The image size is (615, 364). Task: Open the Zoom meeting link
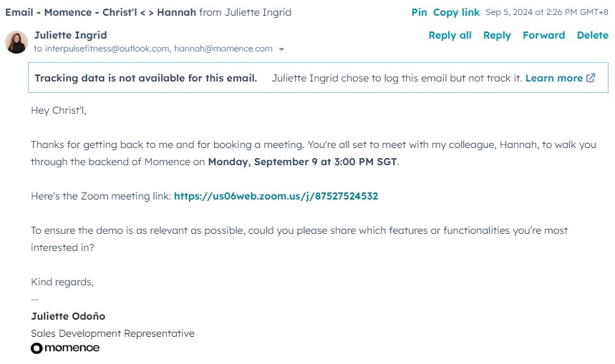(276, 196)
